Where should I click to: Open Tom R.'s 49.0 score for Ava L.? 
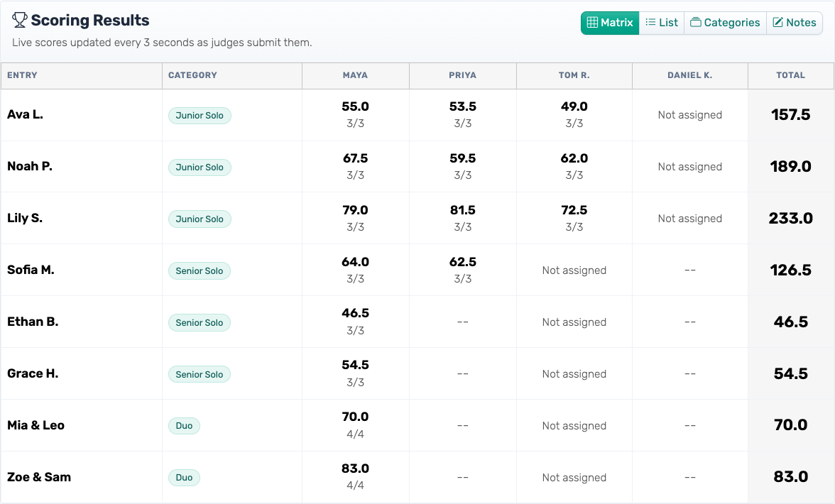coord(574,106)
